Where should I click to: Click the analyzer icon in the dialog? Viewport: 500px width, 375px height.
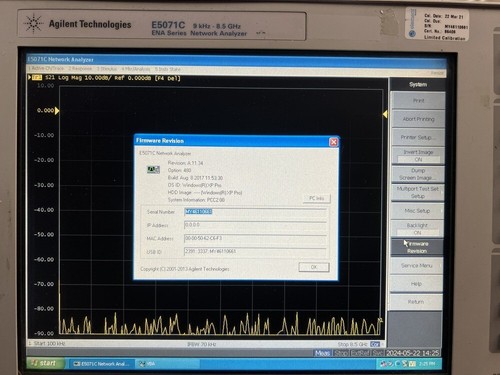pyautogui.click(x=153, y=170)
